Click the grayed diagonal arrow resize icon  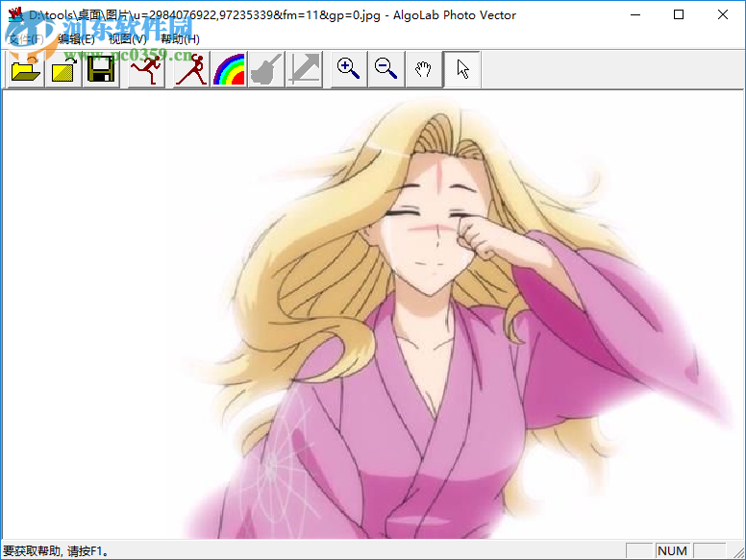click(305, 69)
